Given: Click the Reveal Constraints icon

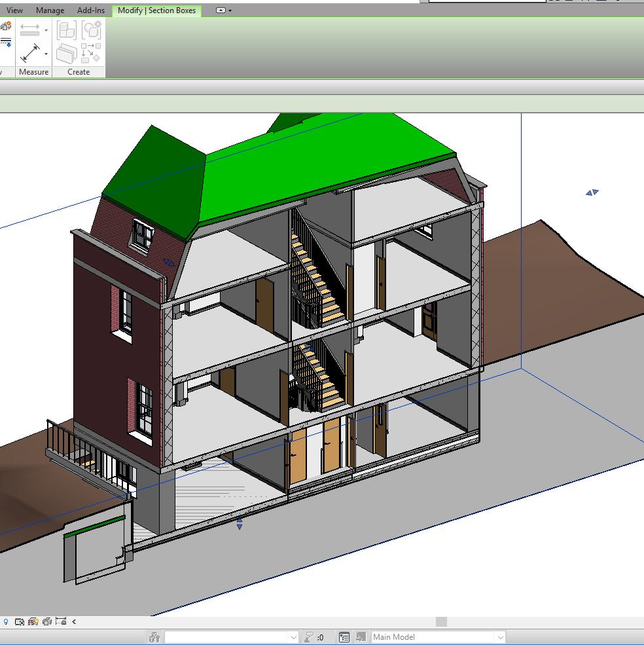Looking at the screenshot, I should (x=61, y=621).
